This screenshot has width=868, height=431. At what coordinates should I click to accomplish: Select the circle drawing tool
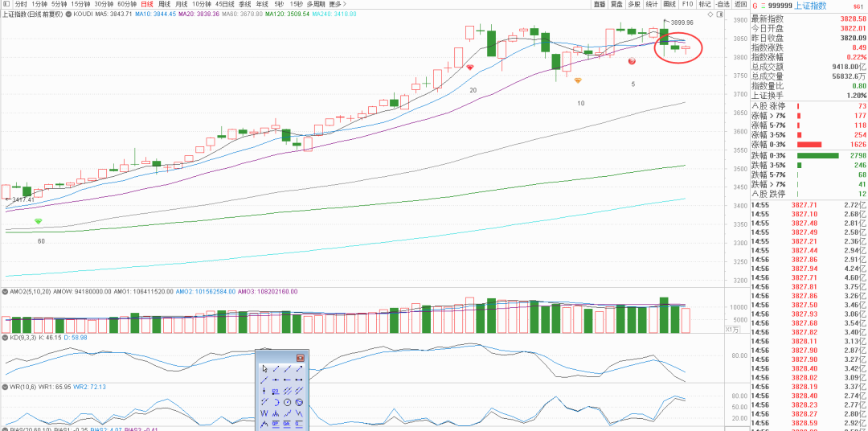click(x=287, y=402)
